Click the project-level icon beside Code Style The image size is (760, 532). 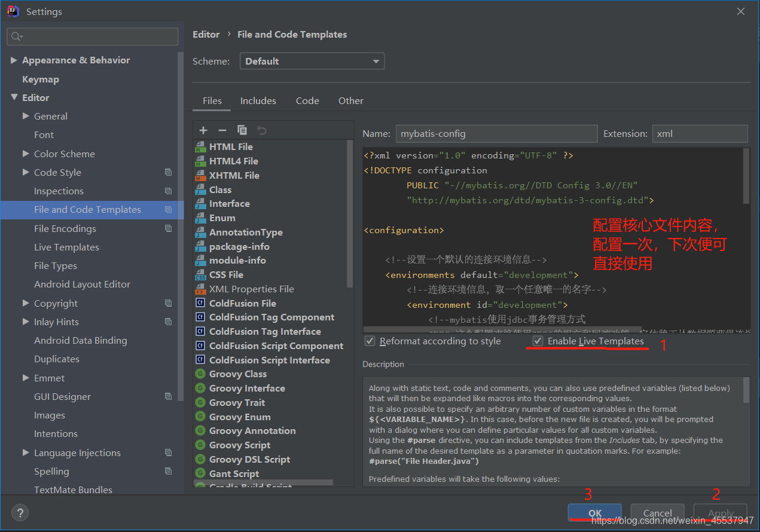tap(169, 172)
